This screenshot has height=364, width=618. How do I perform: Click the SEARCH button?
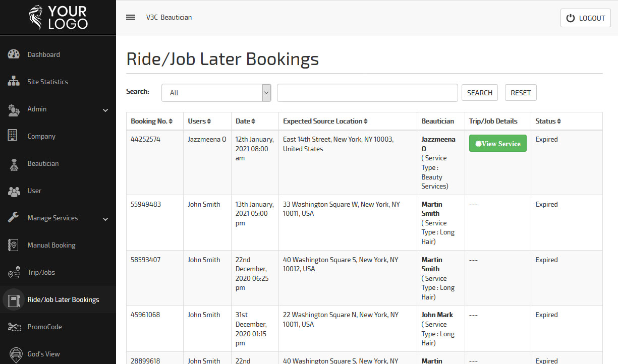(x=480, y=93)
